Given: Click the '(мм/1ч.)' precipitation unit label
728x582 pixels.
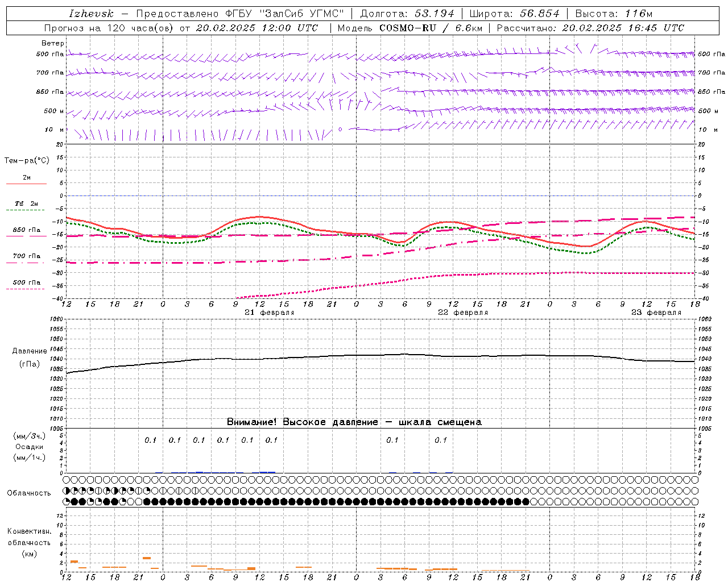Looking at the screenshot, I should pos(30,458).
